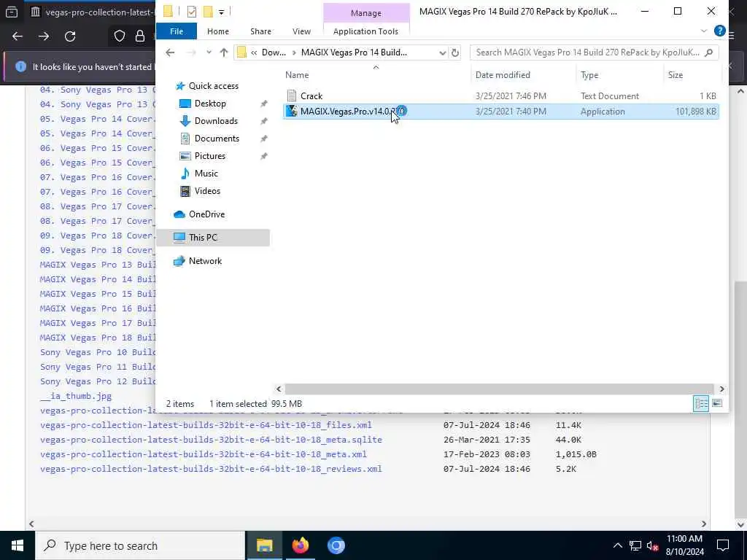This screenshot has height=560, width=747.
Task: Click Explorer Back arrow button
Action: 170,52
